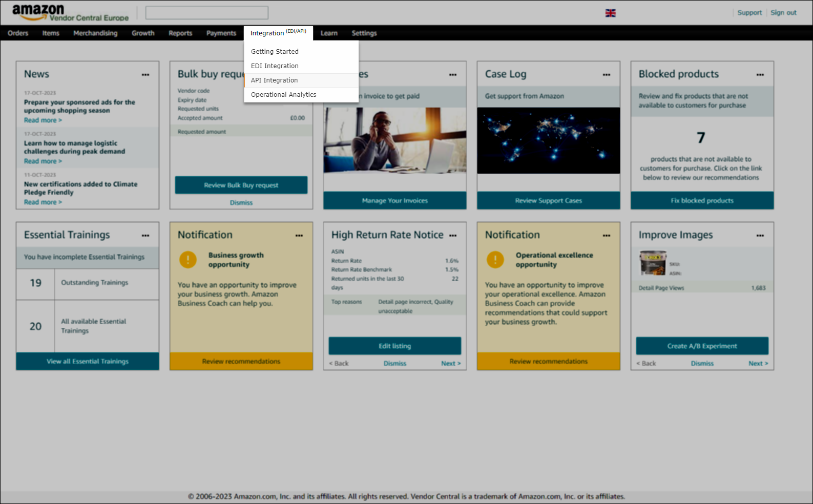The image size is (813, 504).
Task: Click the Case Log world map image
Action: pos(549,140)
